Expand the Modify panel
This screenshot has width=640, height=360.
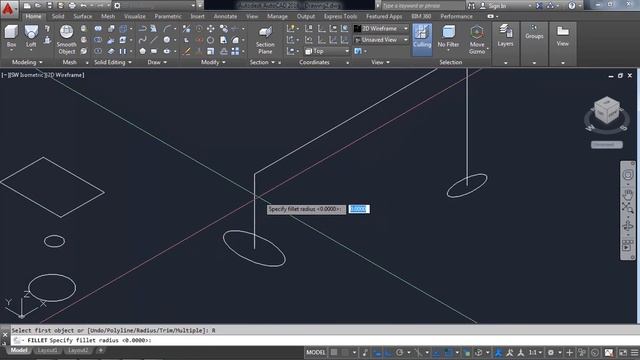point(213,62)
